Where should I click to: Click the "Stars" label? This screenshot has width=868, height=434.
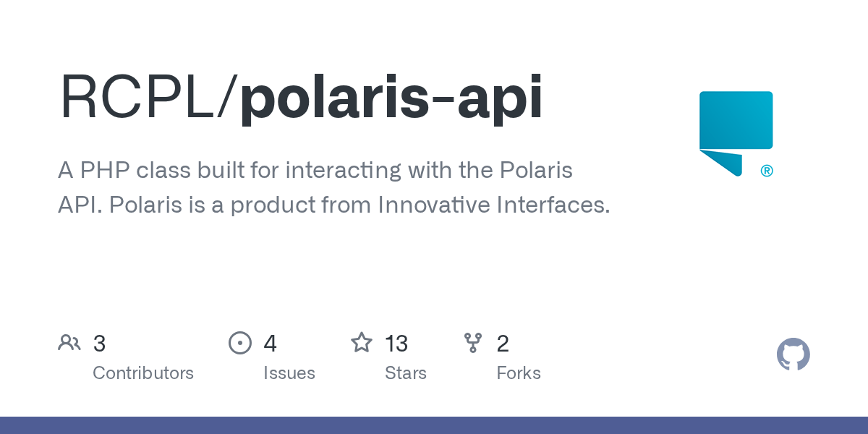point(405,373)
